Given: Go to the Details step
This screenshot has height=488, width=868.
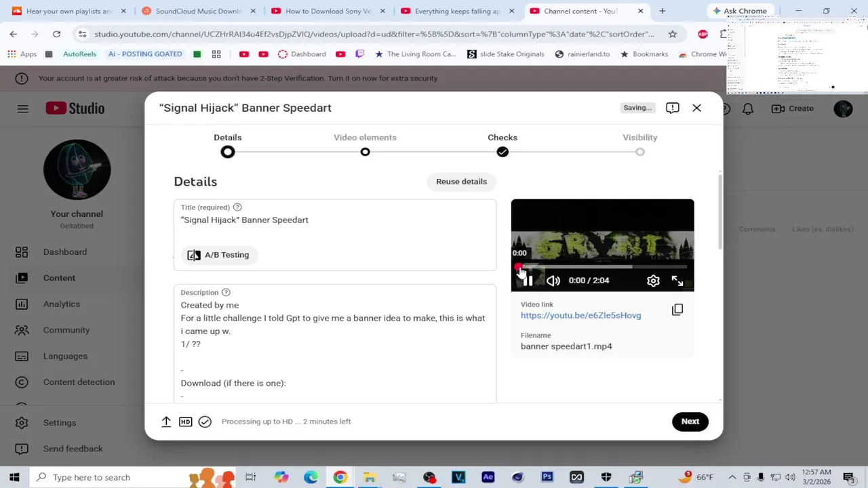Looking at the screenshot, I should tap(228, 145).
